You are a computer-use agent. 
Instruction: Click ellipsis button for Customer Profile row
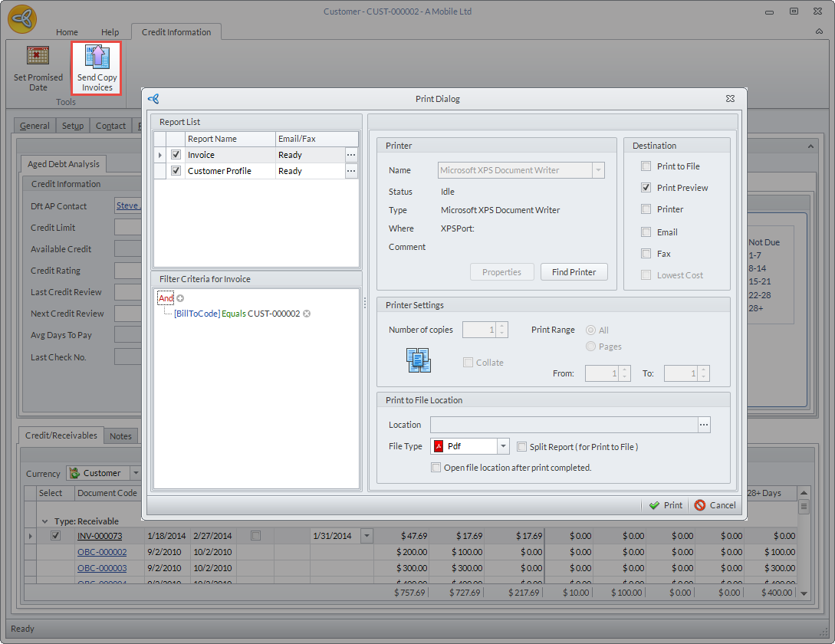pyautogui.click(x=351, y=172)
